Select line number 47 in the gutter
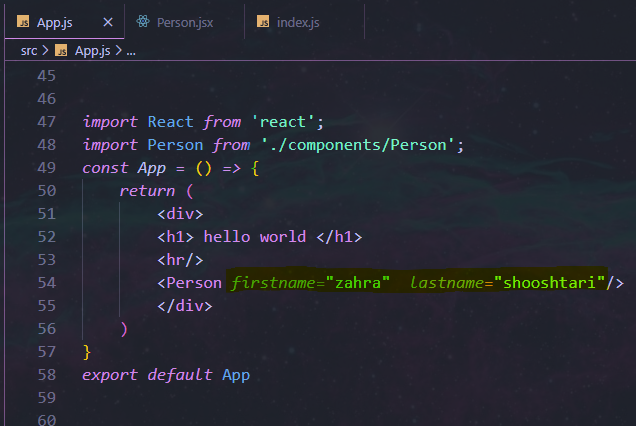 46,122
